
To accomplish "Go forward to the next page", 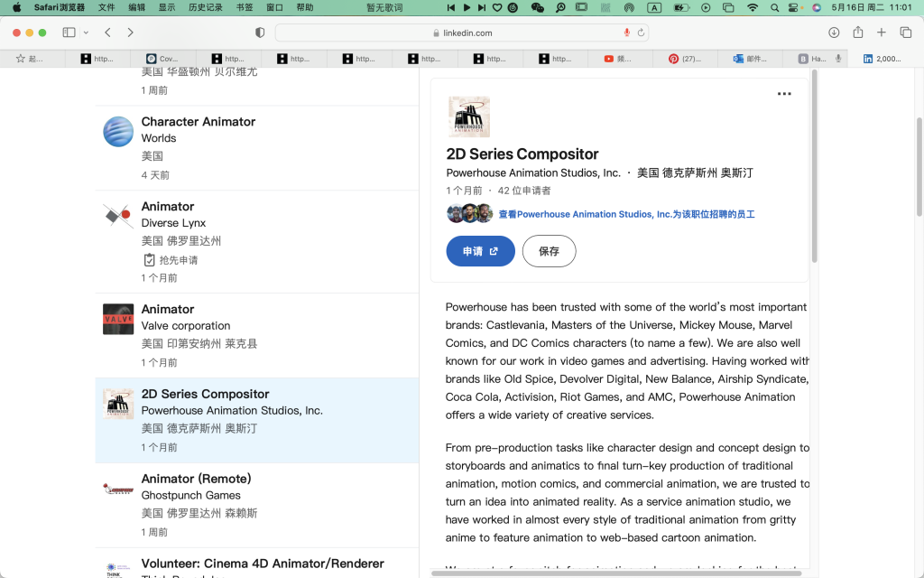I will click(x=130, y=33).
